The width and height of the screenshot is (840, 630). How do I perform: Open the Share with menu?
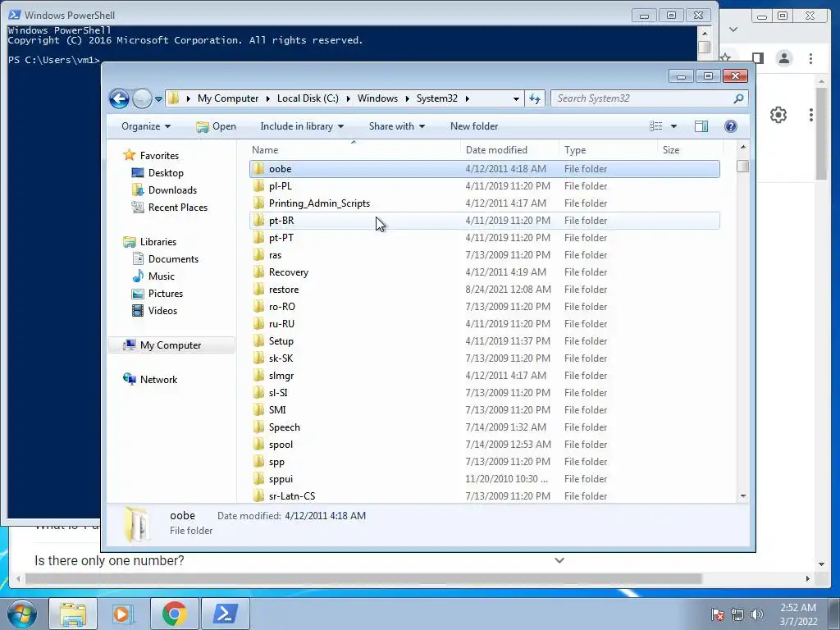click(x=397, y=126)
